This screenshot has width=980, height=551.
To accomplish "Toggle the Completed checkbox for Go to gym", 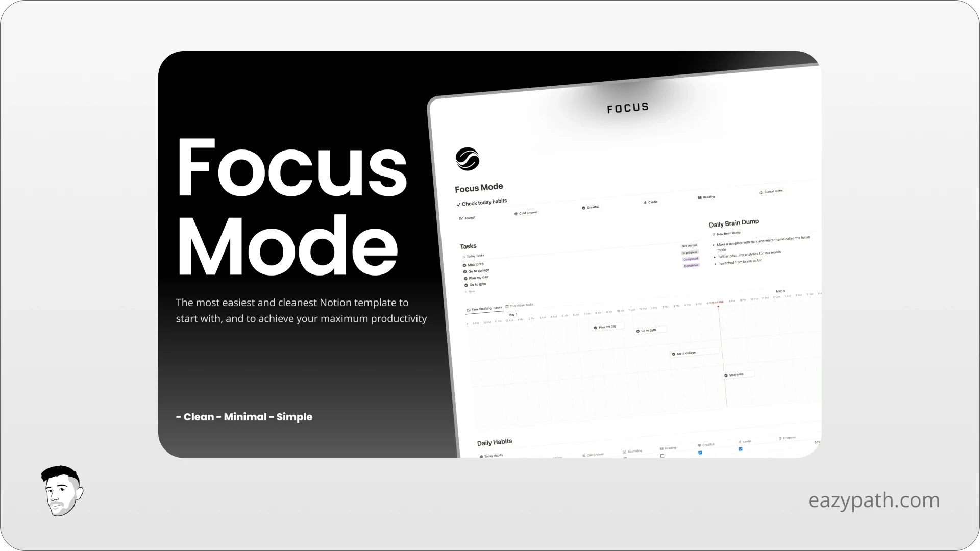I will (x=466, y=284).
